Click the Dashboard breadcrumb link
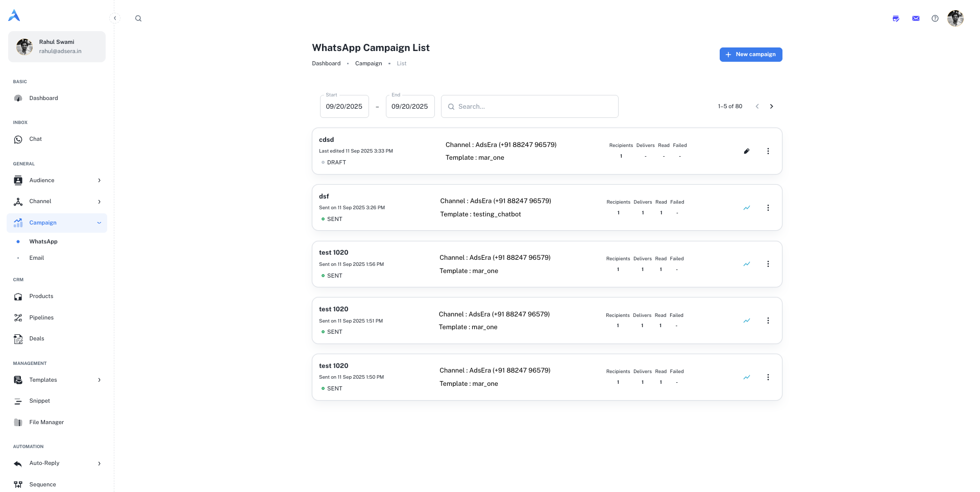Image resolution: width=980 pixels, height=492 pixels. point(326,63)
